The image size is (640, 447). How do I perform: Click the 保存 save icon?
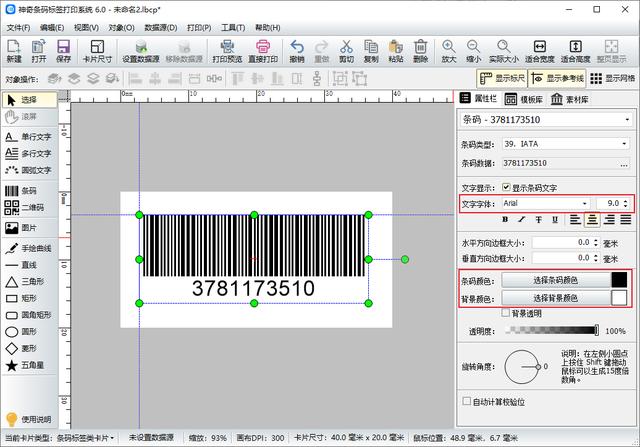63,51
